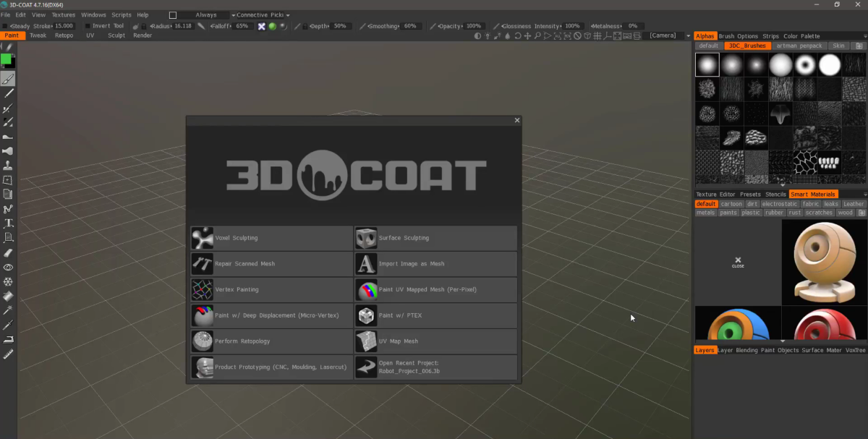Open the Textures menu
The width and height of the screenshot is (868, 439).
(63, 14)
